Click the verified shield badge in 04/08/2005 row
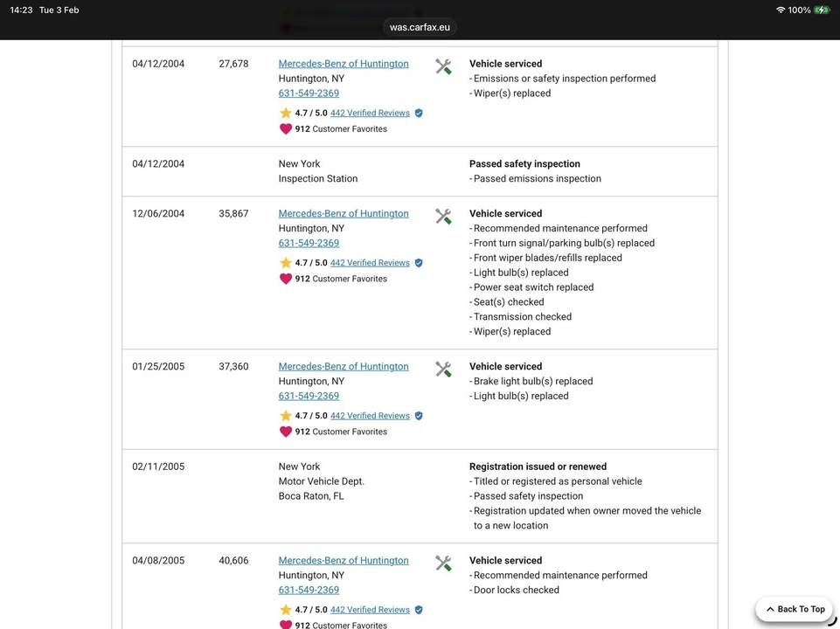This screenshot has width=840, height=629. click(x=419, y=610)
